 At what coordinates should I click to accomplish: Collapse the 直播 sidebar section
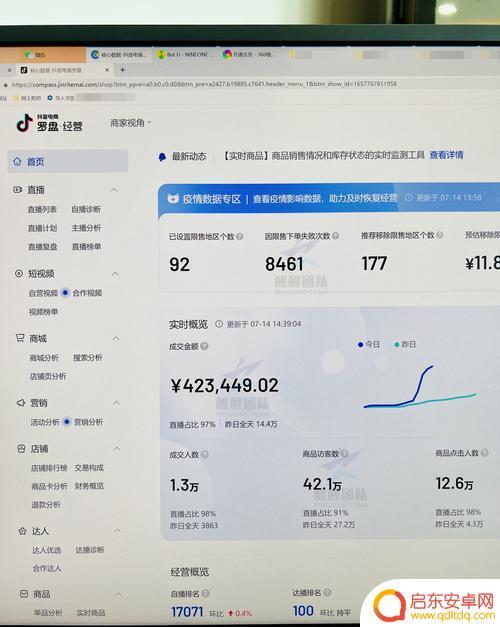114,190
